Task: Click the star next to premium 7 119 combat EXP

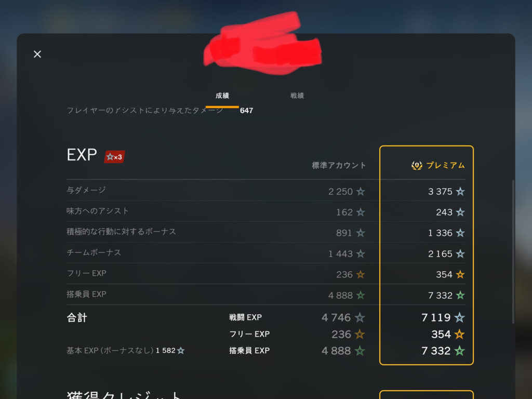Action: coord(459,317)
